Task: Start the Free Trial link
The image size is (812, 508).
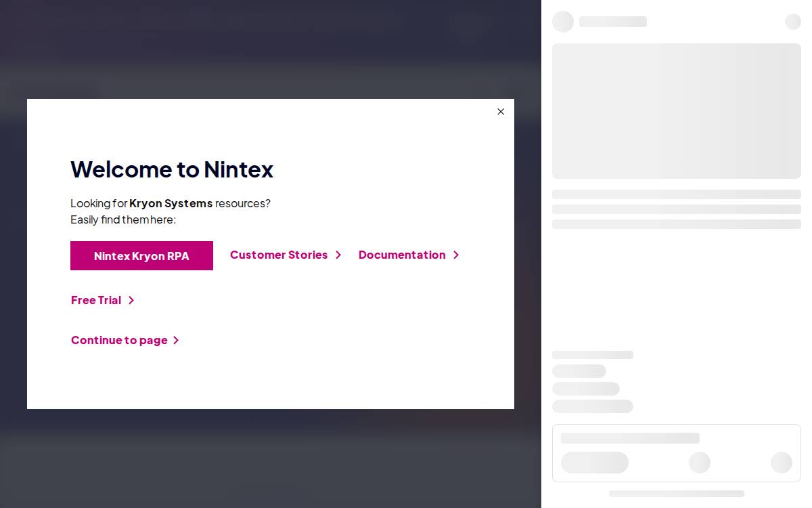Action: [103, 300]
